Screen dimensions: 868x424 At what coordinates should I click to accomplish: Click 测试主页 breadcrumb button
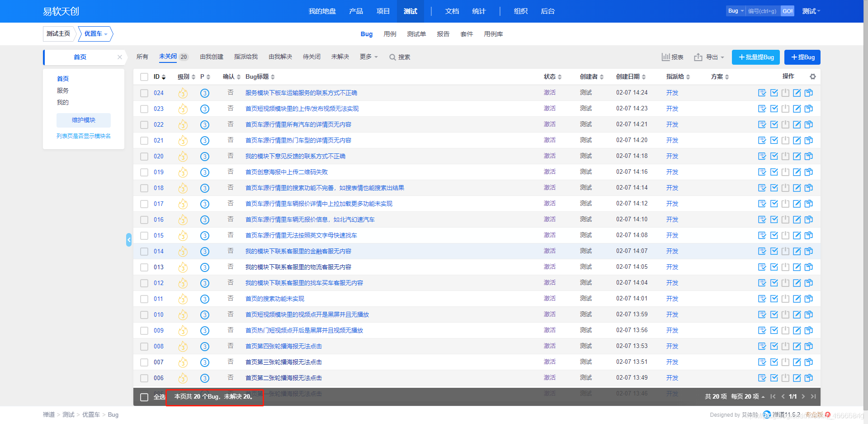tap(59, 34)
